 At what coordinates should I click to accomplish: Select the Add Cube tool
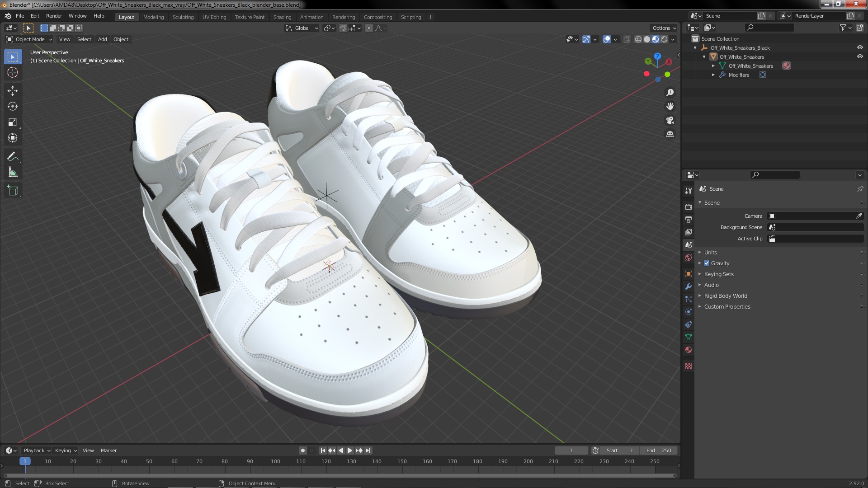(x=13, y=191)
